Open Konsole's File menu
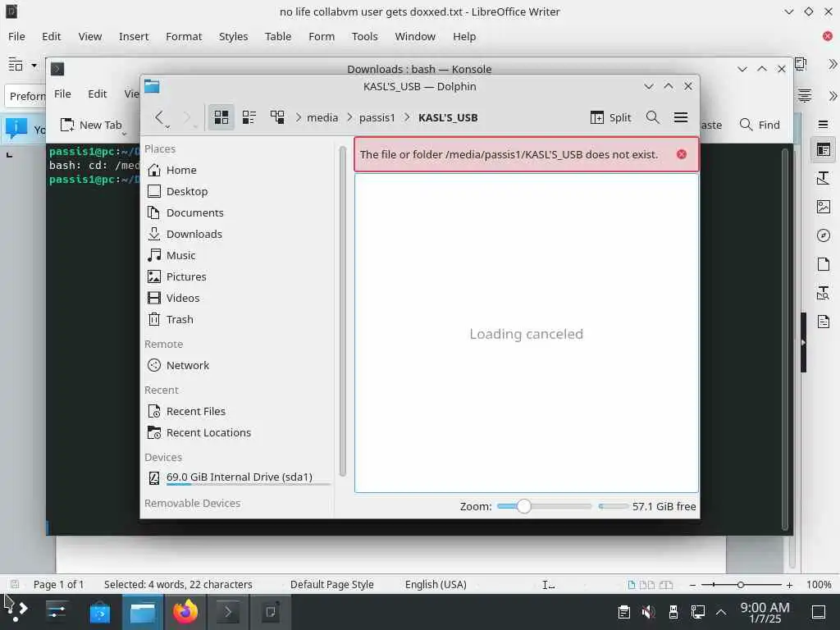Viewport: 840px width, 630px height. (62, 94)
